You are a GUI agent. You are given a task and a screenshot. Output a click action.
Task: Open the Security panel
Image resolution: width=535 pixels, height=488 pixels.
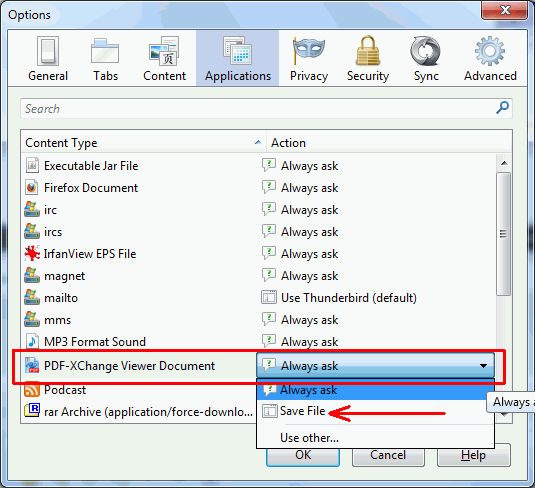[368, 58]
